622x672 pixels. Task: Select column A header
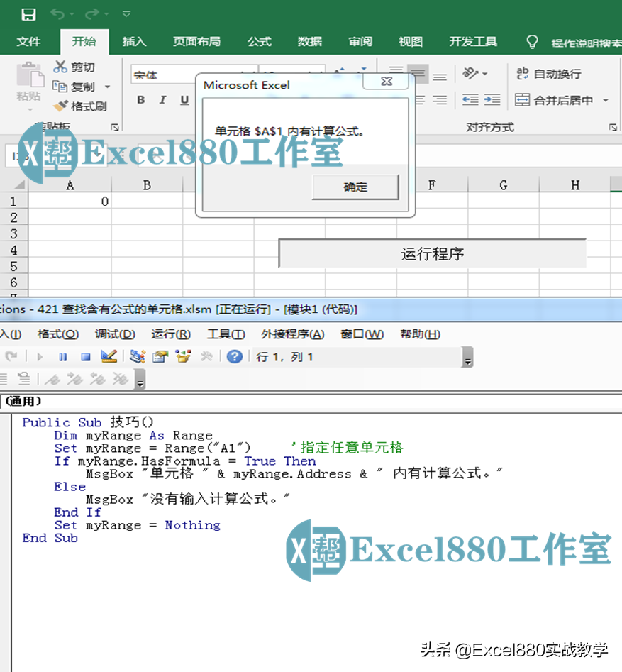pos(70,185)
